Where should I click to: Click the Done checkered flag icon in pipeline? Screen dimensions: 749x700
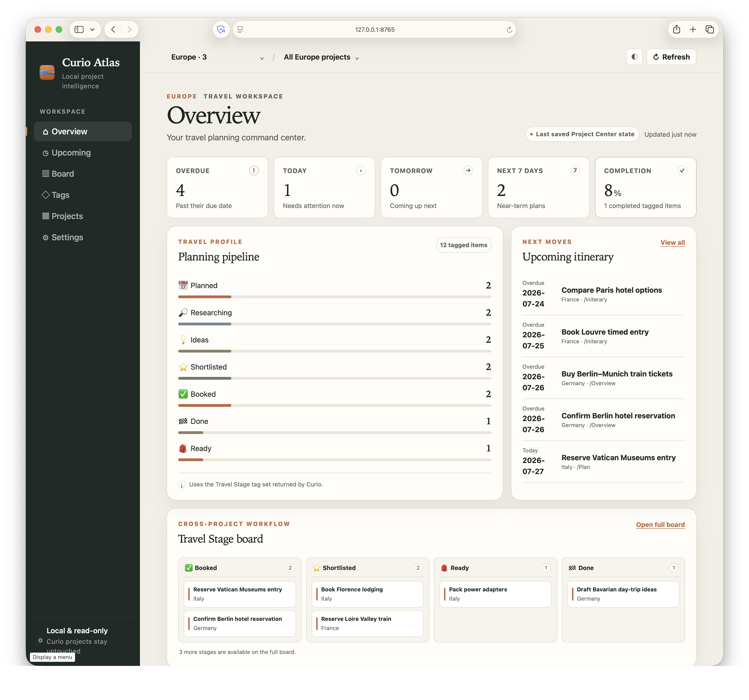[x=183, y=421]
